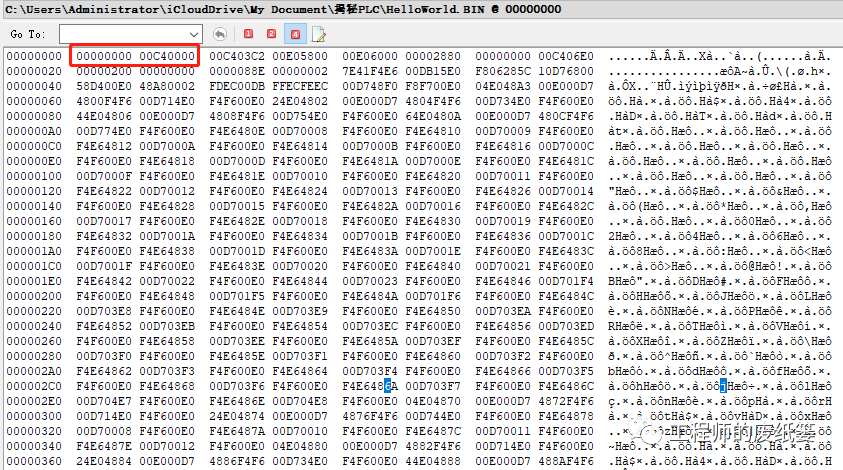843x470 pixels.
Task: Select hex value 4882F4F6
Action: pos(433,446)
